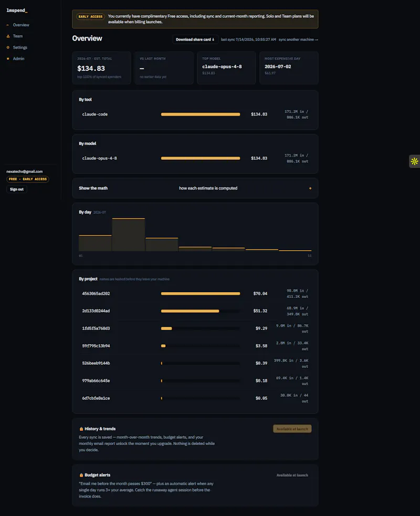The width and height of the screenshot is (420, 516).
Task: Click the By day heading
Action: point(85,212)
